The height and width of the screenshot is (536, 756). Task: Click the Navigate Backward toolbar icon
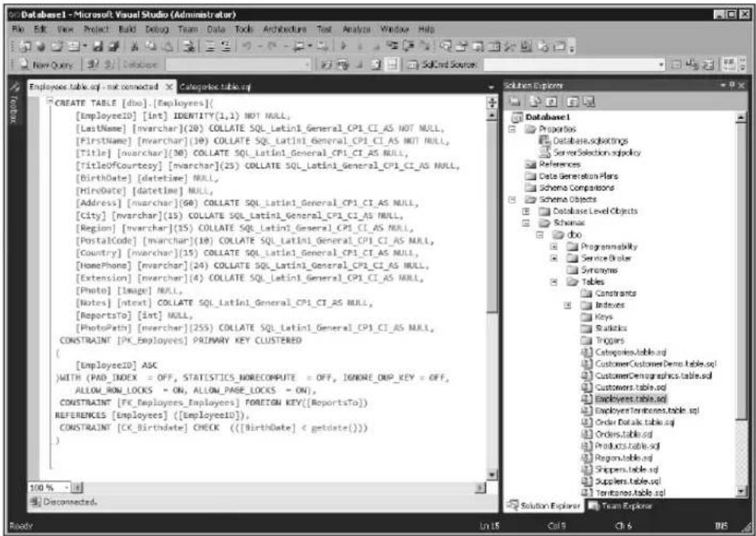tap(299, 46)
